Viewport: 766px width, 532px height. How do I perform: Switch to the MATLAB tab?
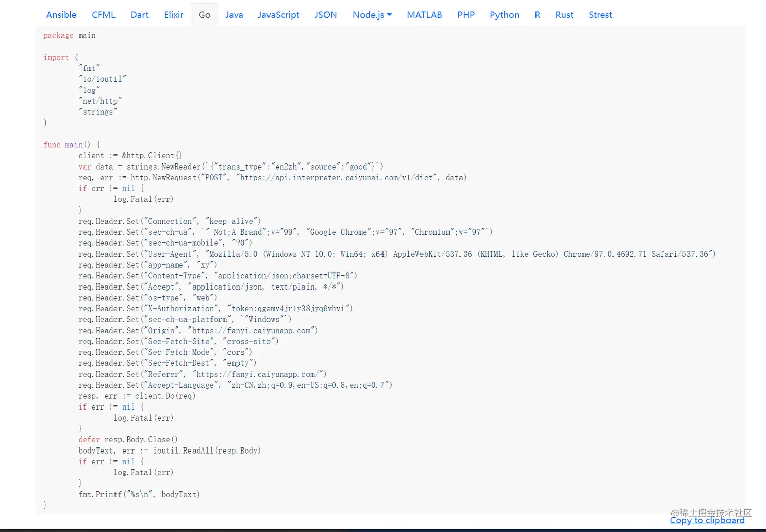tap(425, 15)
